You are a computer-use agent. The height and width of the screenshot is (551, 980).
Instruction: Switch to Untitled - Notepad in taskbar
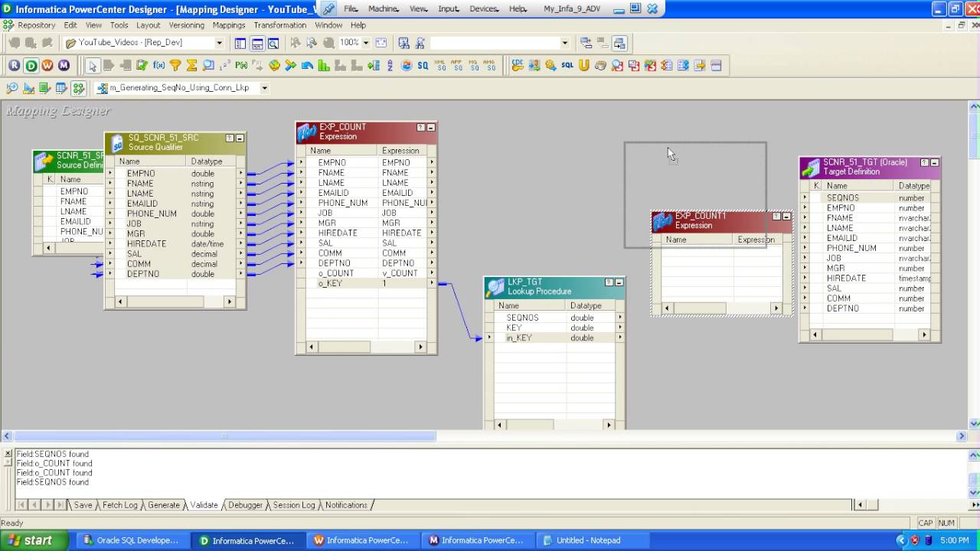click(593, 540)
